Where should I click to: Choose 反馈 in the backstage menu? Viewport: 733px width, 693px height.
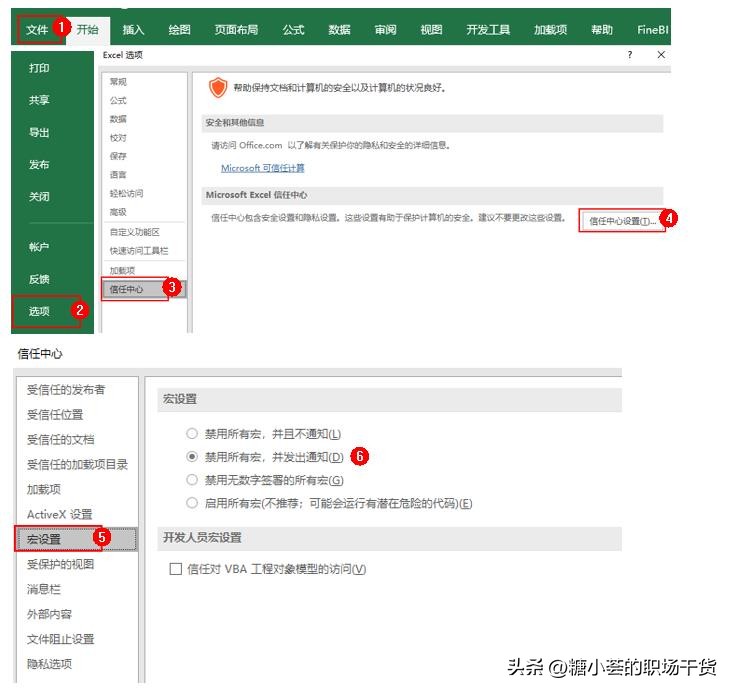(39, 279)
